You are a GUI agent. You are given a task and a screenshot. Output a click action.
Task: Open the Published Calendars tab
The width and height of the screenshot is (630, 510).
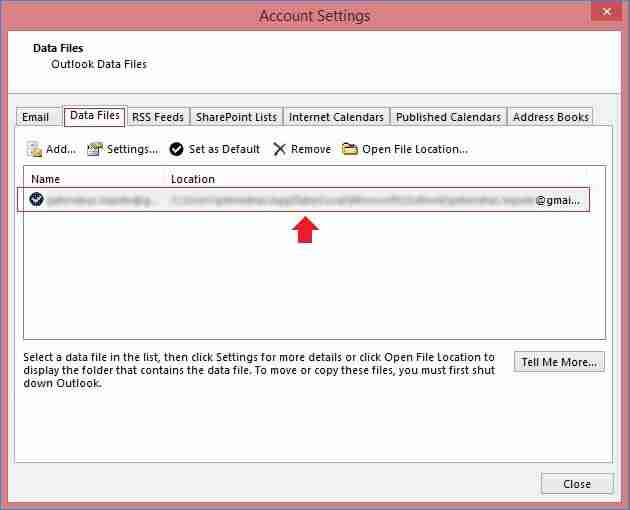click(x=448, y=117)
